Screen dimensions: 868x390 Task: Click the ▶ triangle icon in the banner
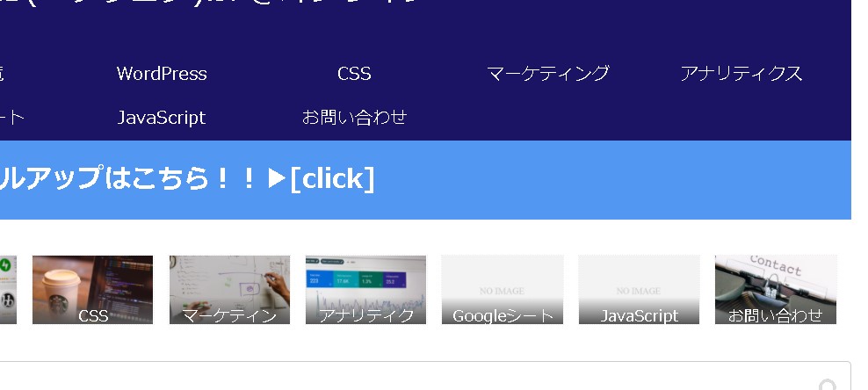pyautogui.click(x=277, y=178)
